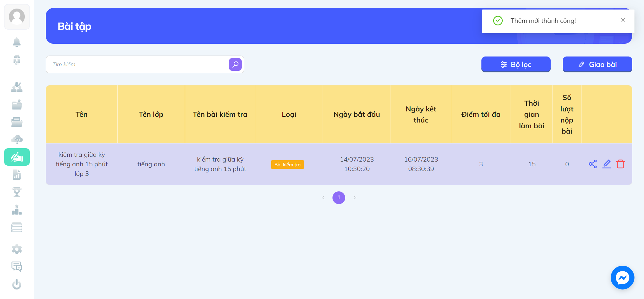Focus the Tìm kiếm search field
Image resolution: width=644 pixels, height=299 pixels.
pos(137,64)
